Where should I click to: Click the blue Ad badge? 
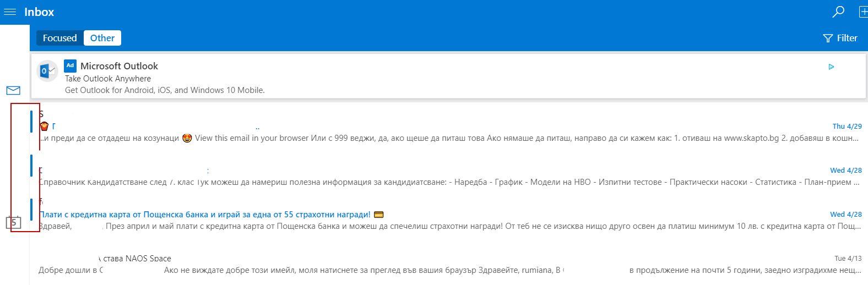click(x=70, y=65)
